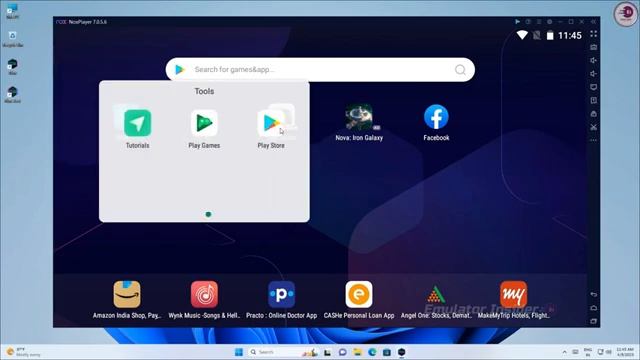
Task: Launch CASHe Personal Loan App
Action: (359, 294)
